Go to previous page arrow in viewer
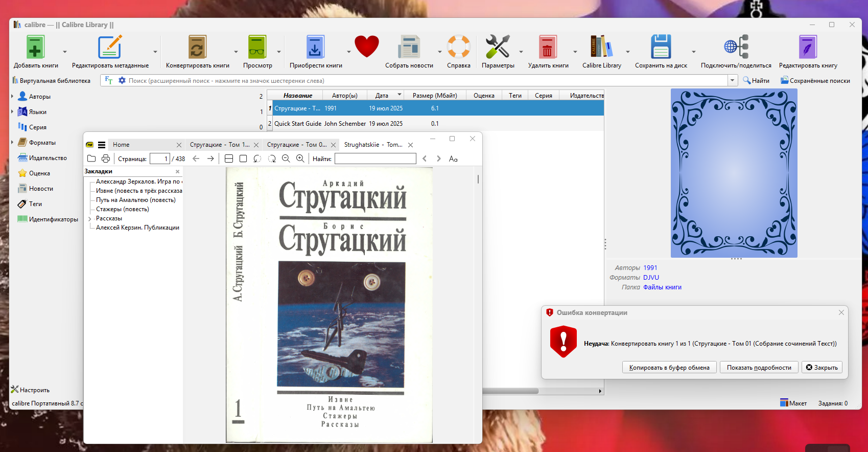The width and height of the screenshot is (868, 452). (x=196, y=159)
